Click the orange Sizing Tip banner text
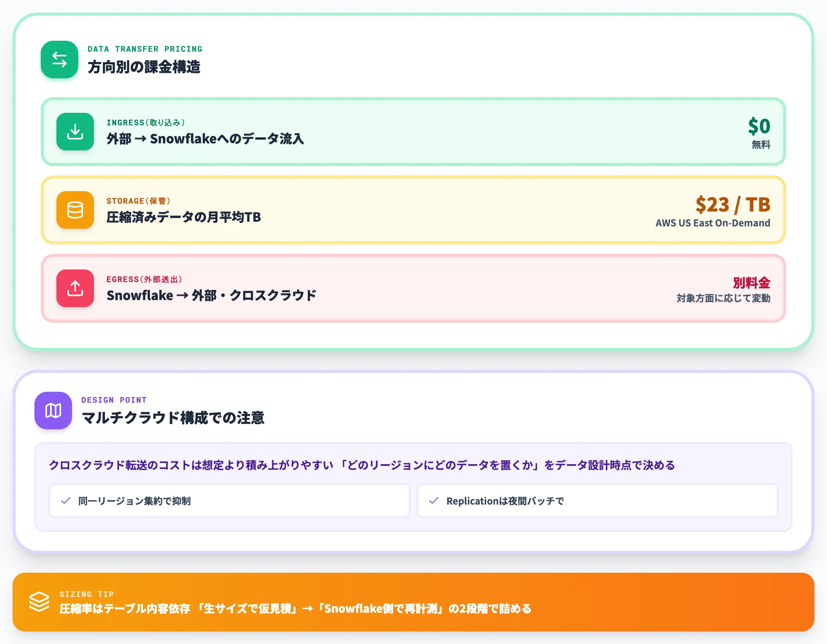Viewport: 827px width, 644px height. click(x=295, y=608)
